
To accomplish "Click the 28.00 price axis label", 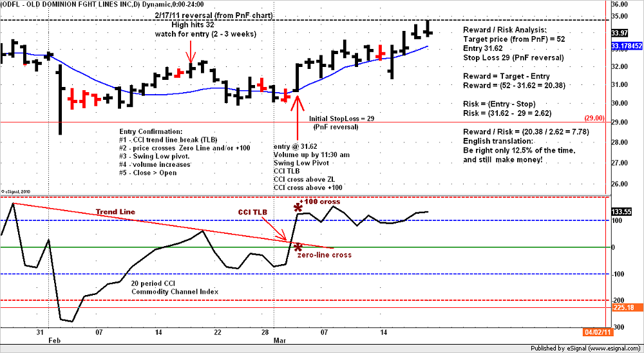I will pos(620,142).
